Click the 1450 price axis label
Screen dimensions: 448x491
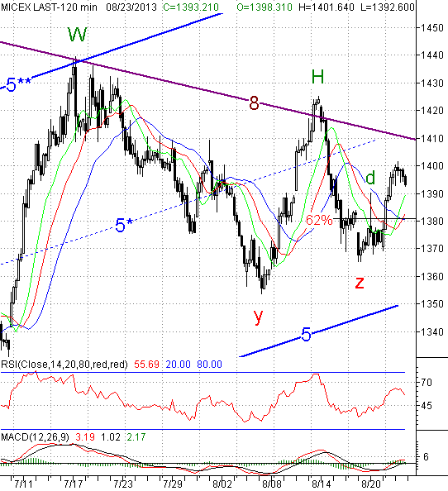pyautogui.click(x=432, y=28)
